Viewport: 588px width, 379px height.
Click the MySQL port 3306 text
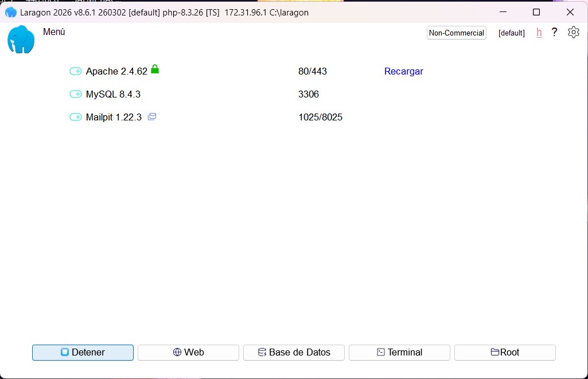309,94
